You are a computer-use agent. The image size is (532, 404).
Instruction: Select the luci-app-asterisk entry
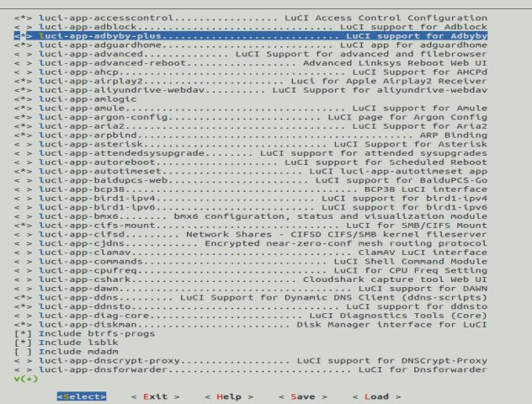(251, 144)
